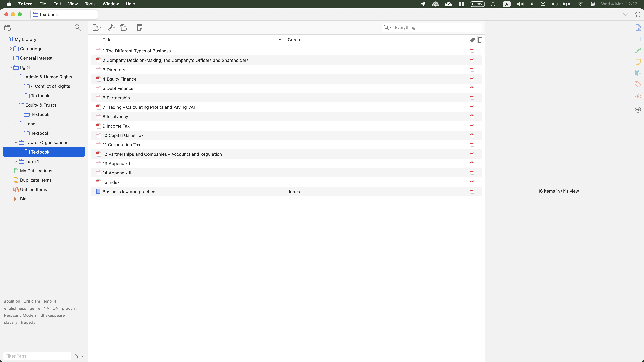Open the Tags pane icon in sidebar
Viewport: 644px width, 362px height.
pos(638,84)
